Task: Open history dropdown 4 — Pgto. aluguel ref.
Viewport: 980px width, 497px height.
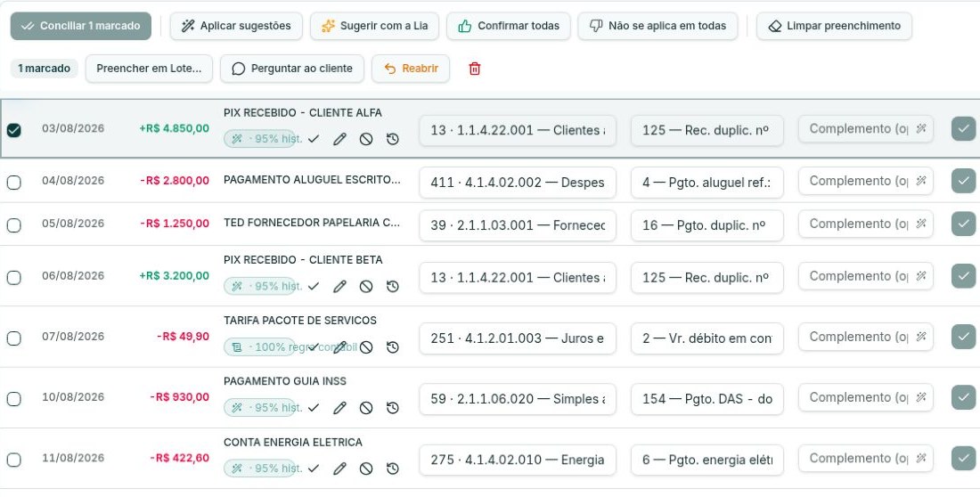Action: click(x=706, y=183)
